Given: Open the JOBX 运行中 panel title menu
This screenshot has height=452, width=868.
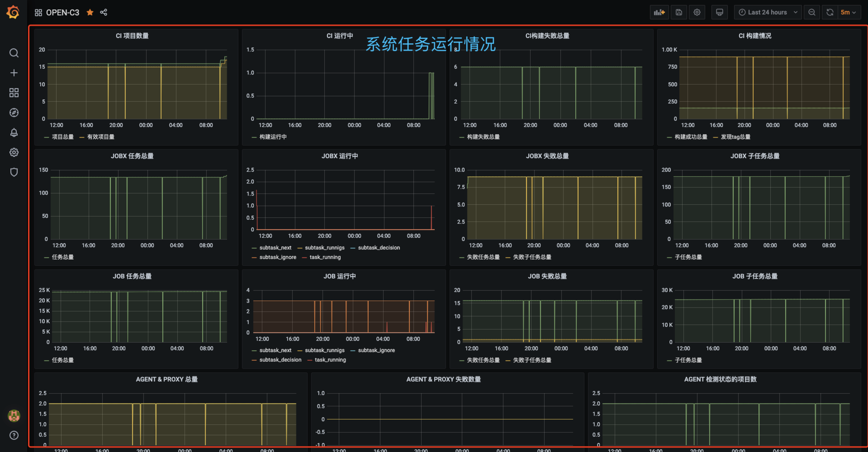Looking at the screenshot, I should (x=340, y=156).
